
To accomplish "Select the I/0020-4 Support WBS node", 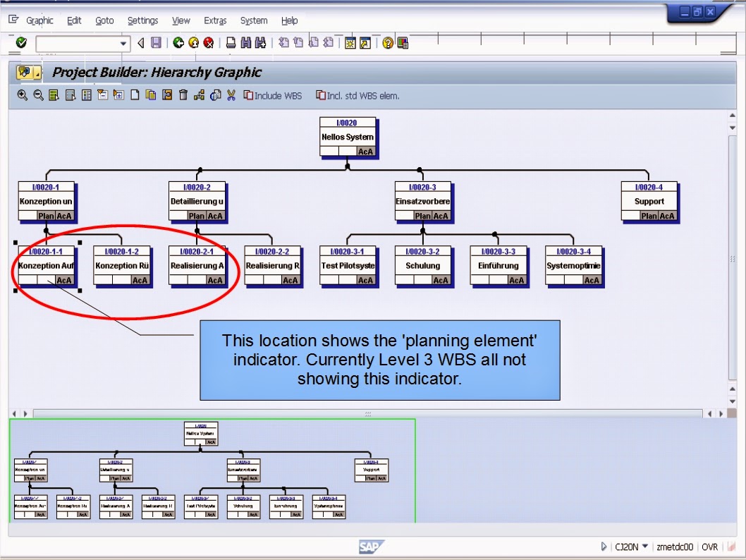I will (x=649, y=201).
